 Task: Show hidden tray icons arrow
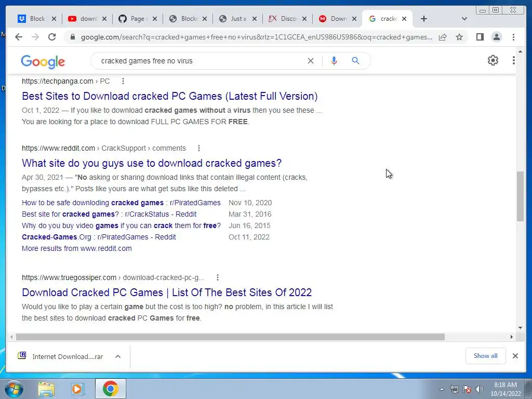click(442, 389)
